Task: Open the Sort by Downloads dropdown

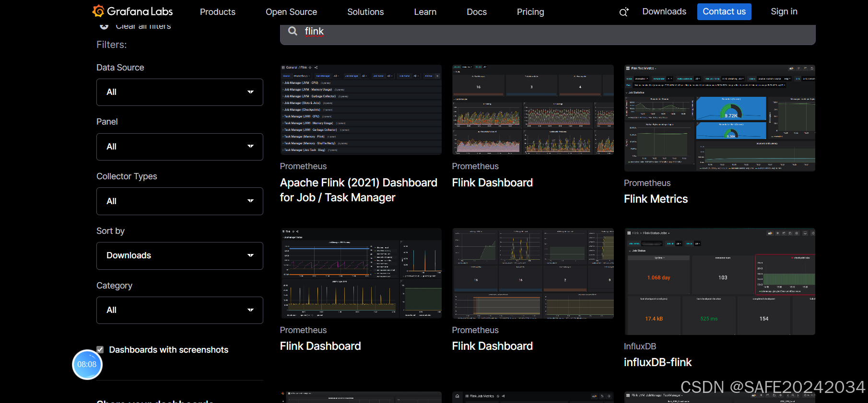Action: coord(180,256)
